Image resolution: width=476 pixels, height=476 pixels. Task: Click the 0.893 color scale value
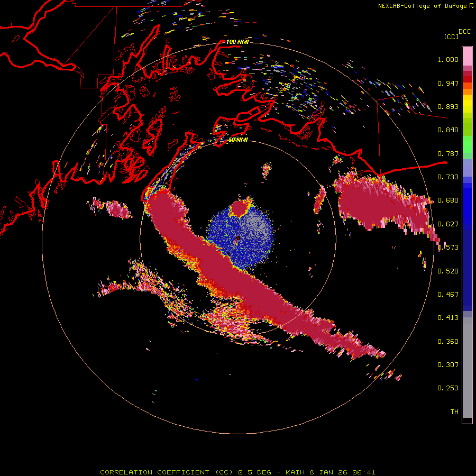(x=448, y=106)
